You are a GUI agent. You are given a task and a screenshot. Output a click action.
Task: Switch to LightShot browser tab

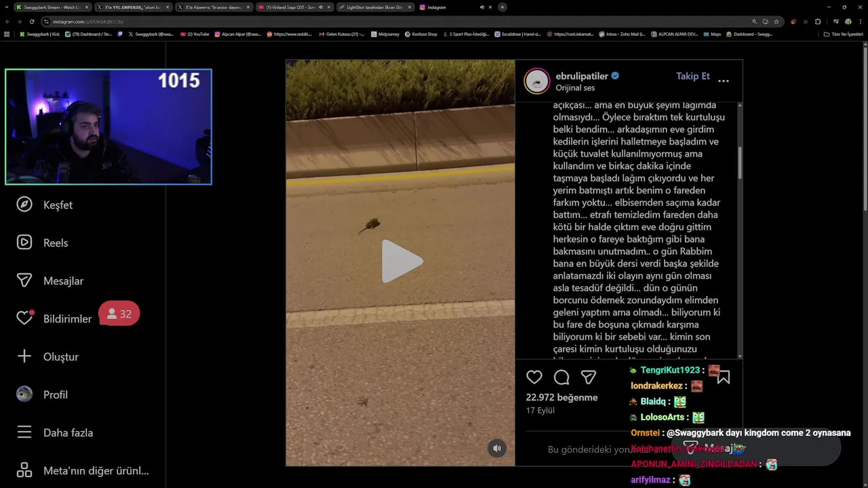pyautogui.click(x=375, y=7)
